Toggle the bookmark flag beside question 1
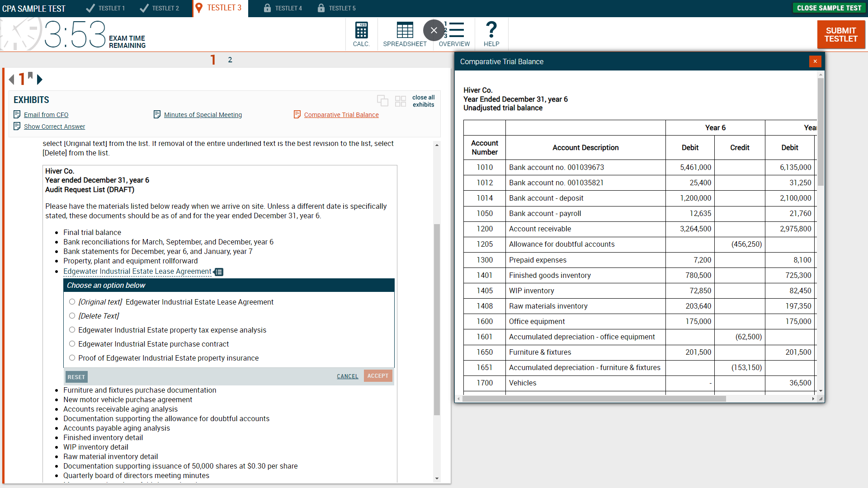The image size is (868, 488). [x=30, y=75]
